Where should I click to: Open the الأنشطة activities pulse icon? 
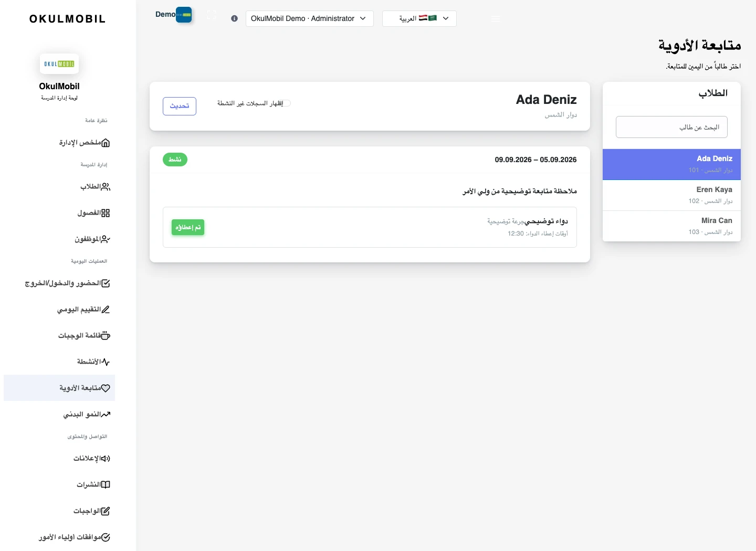pyautogui.click(x=106, y=362)
